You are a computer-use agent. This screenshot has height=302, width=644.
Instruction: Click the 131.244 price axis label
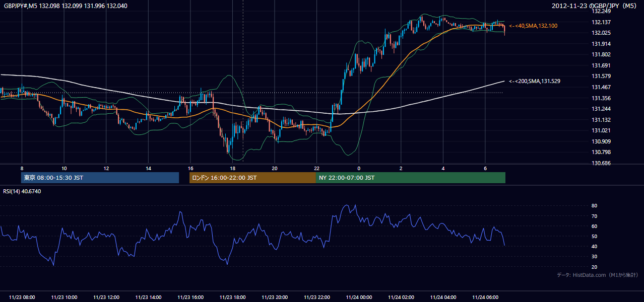pyautogui.click(x=601, y=109)
